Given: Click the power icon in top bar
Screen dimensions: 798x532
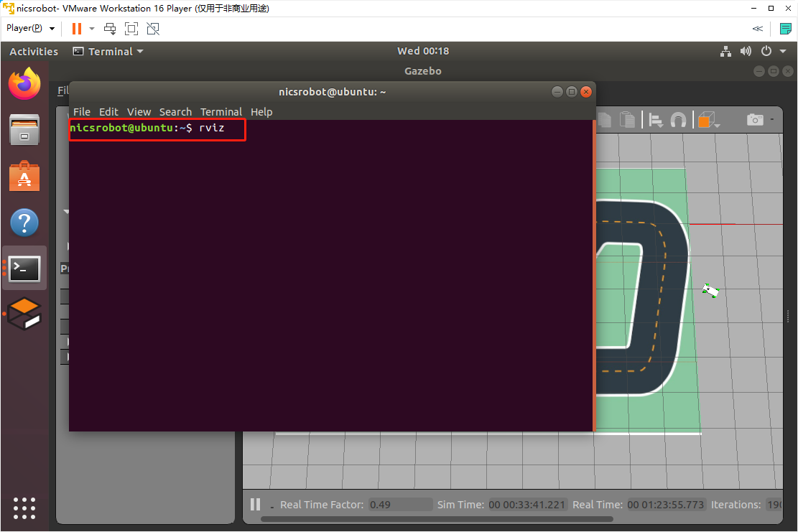Looking at the screenshot, I should tap(766, 51).
